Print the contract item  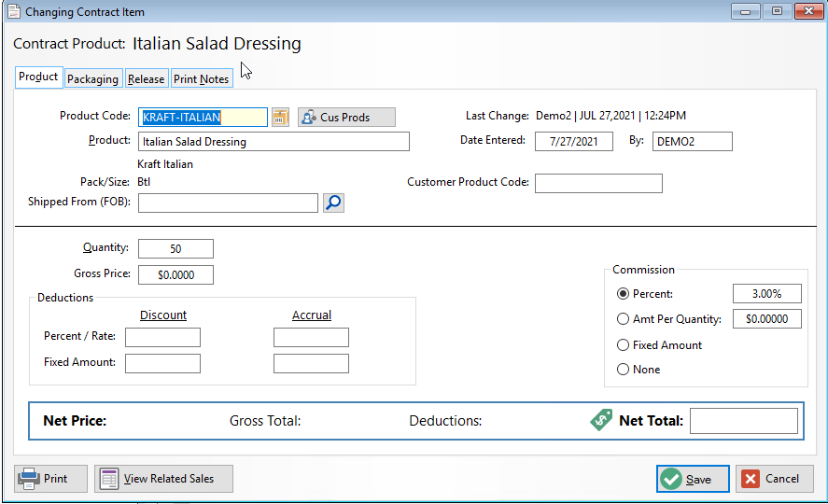click(x=50, y=479)
